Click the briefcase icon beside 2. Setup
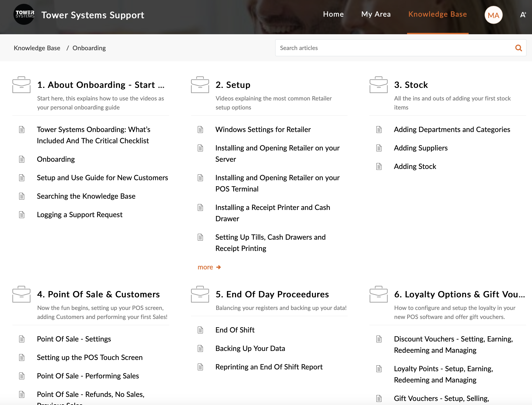The image size is (532, 405). click(200, 85)
